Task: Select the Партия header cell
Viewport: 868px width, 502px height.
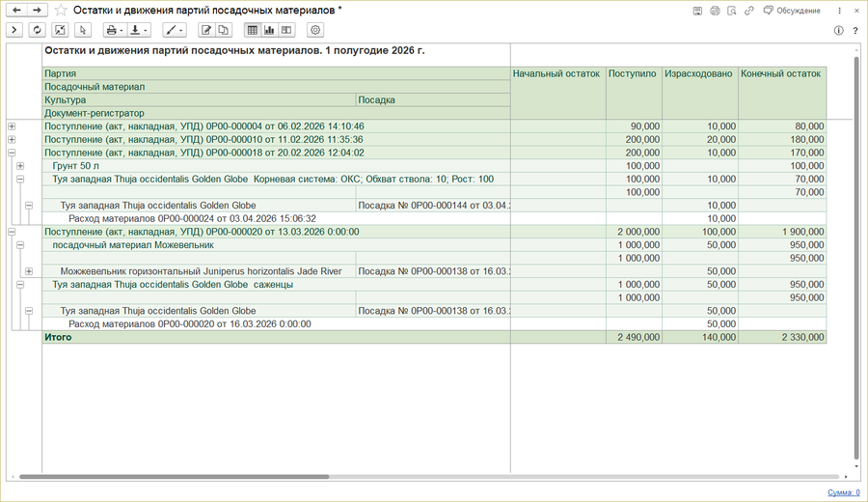Action: [x=276, y=73]
